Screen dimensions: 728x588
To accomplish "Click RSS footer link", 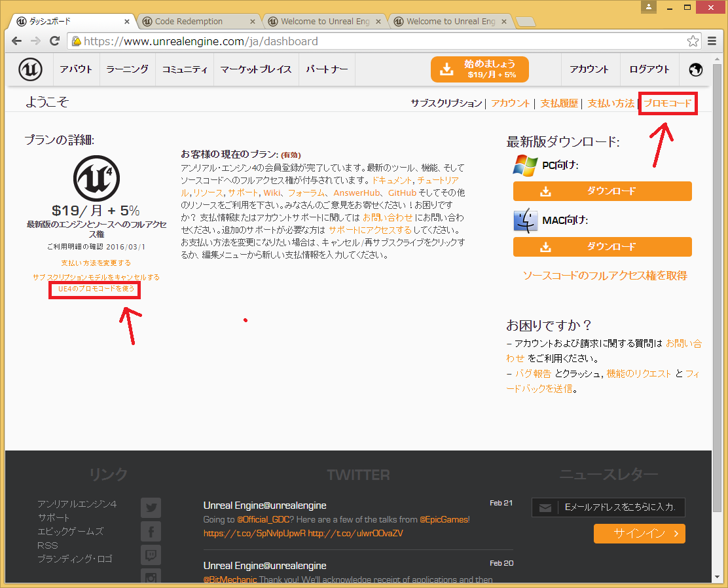I will pos(47,545).
